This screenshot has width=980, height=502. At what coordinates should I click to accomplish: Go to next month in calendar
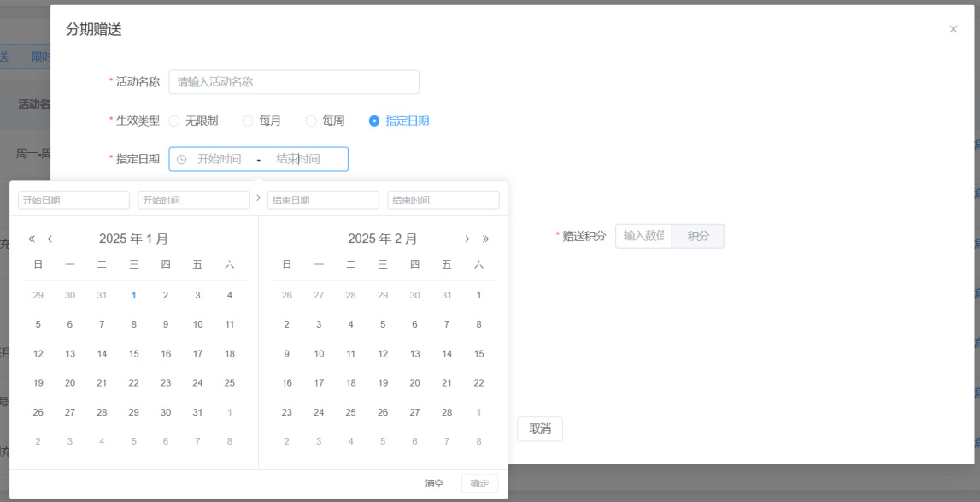467,239
